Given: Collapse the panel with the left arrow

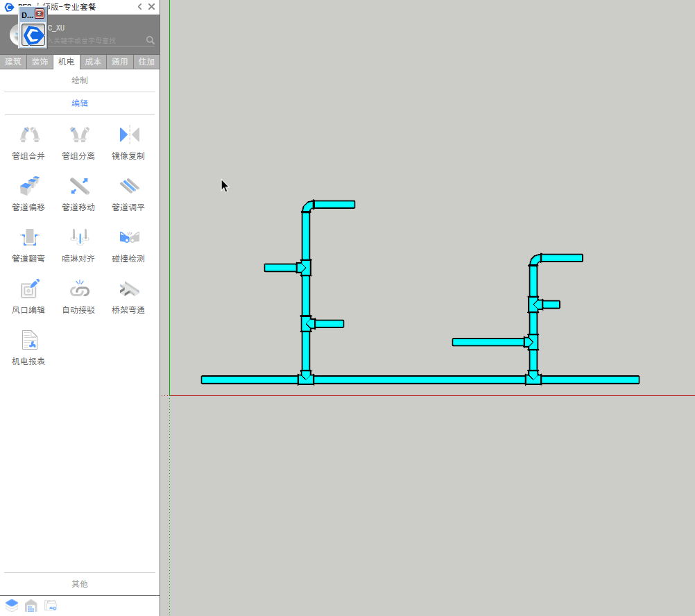Looking at the screenshot, I should click(x=139, y=7).
